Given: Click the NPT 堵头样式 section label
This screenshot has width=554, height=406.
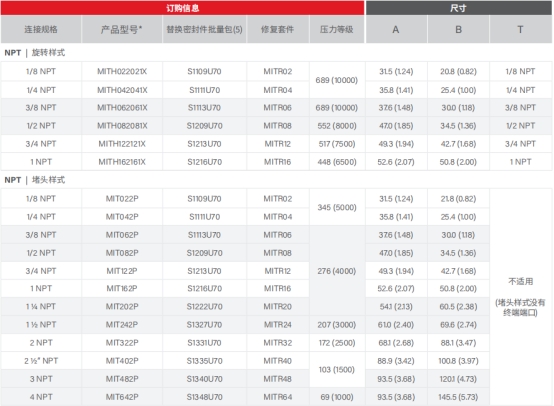Looking at the screenshot, I should [x=35, y=180].
